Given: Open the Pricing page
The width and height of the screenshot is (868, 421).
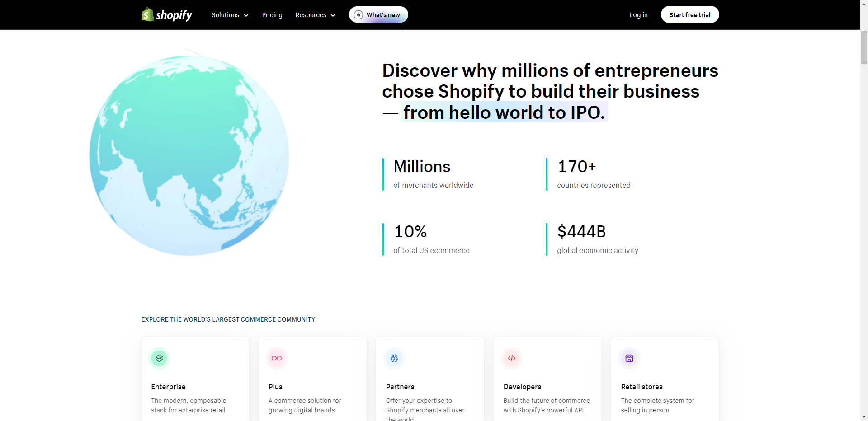Looking at the screenshot, I should 272,15.
